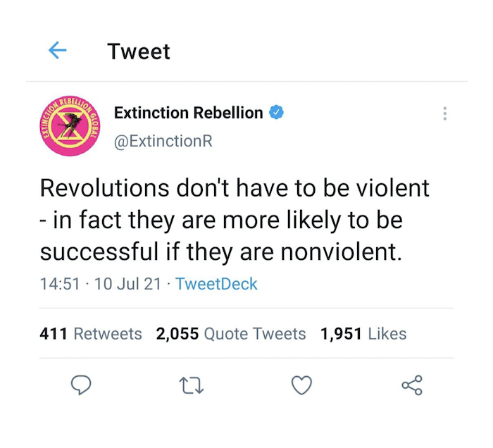Open the @ExtinctionR handle
493x448 pixels.
(x=163, y=141)
